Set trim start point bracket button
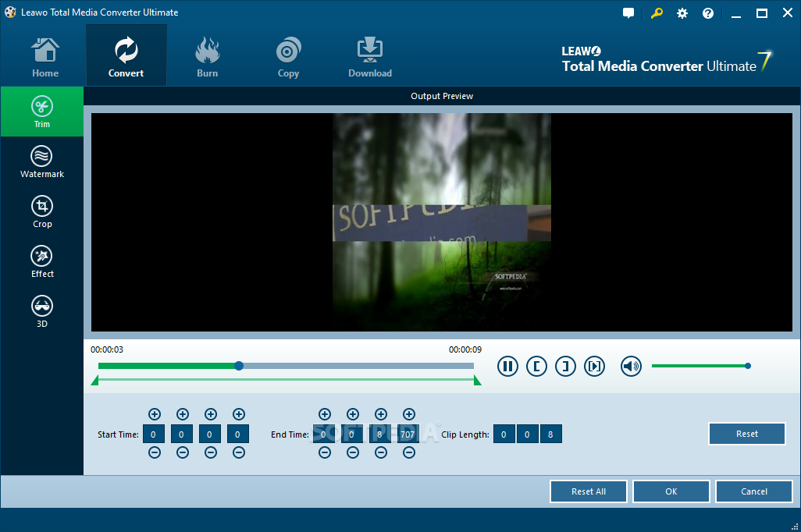Viewport: 801px width, 532px height. (x=536, y=366)
